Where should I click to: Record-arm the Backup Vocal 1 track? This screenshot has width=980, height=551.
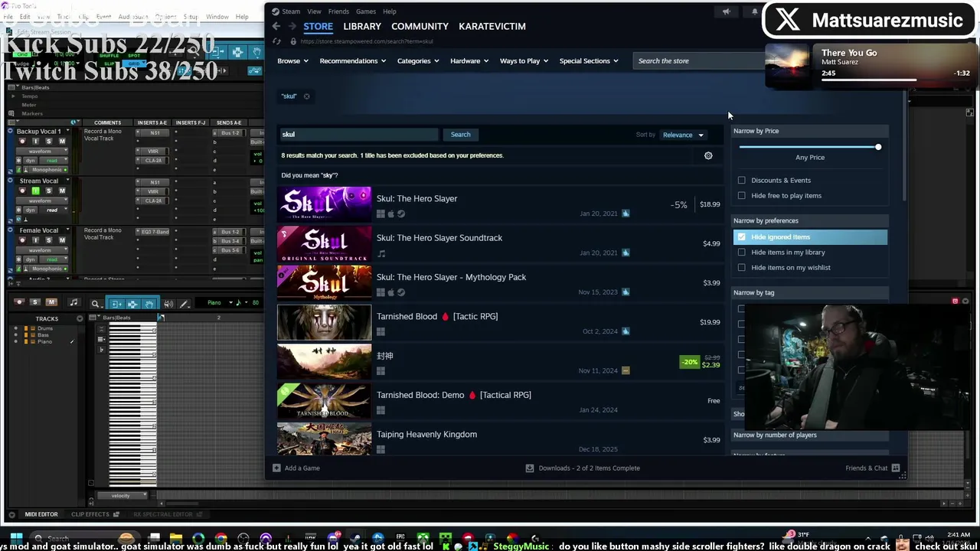coord(22,142)
